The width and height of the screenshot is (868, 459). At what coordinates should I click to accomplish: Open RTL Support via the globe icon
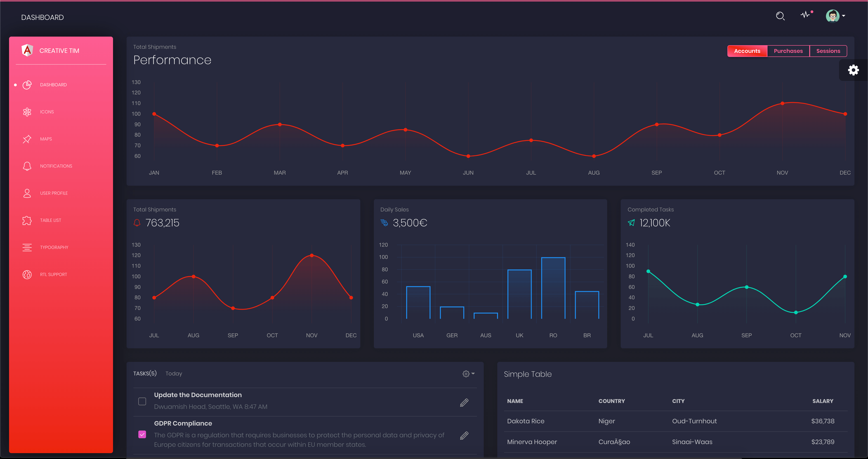pyautogui.click(x=53, y=274)
